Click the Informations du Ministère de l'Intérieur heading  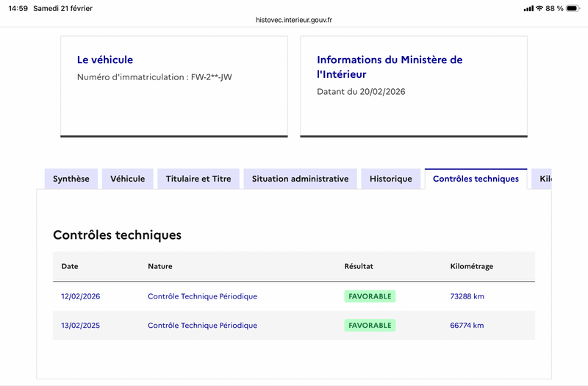coord(390,67)
